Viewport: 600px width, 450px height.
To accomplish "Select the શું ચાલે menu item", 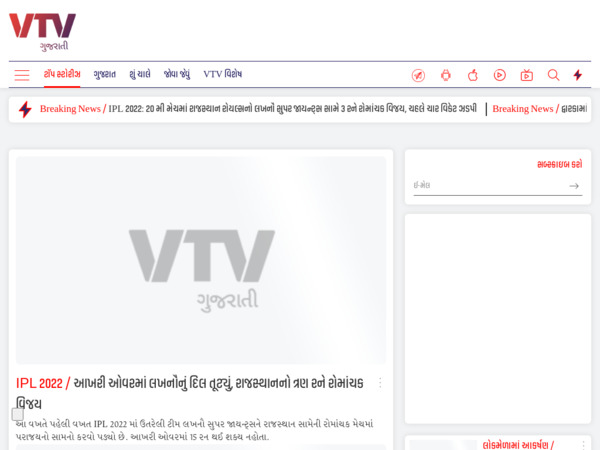I will (140, 74).
